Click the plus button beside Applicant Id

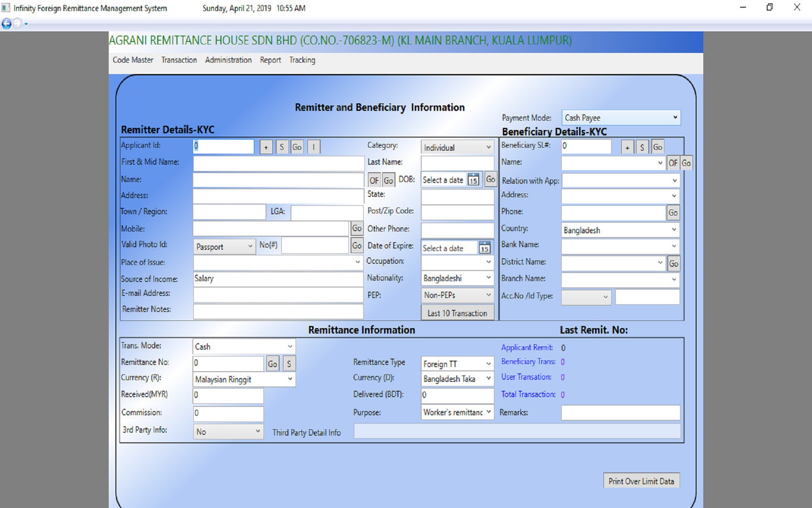point(266,147)
